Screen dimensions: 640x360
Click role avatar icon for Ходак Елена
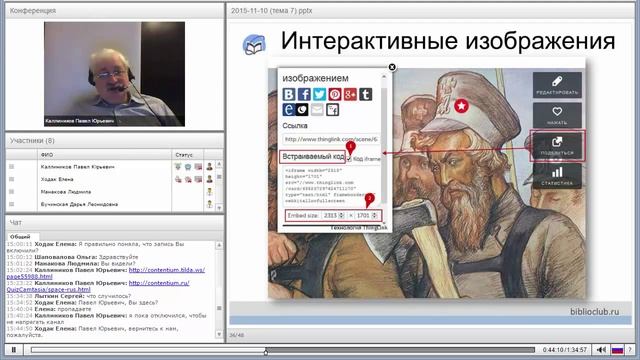[x=209, y=179]
